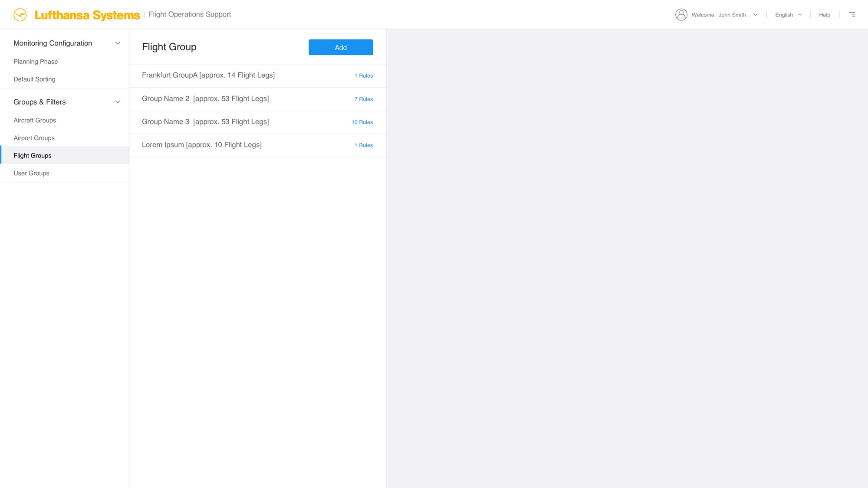Click the Lufthansa crane logo icon

click(x=20, y=15)
